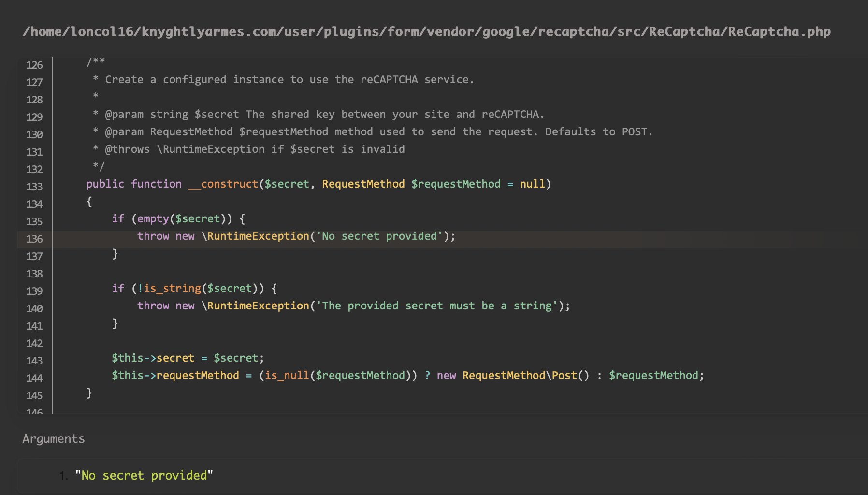Click 'is_null' function call on line 144
The image size is (868, 495).
[x=287, y=376]
